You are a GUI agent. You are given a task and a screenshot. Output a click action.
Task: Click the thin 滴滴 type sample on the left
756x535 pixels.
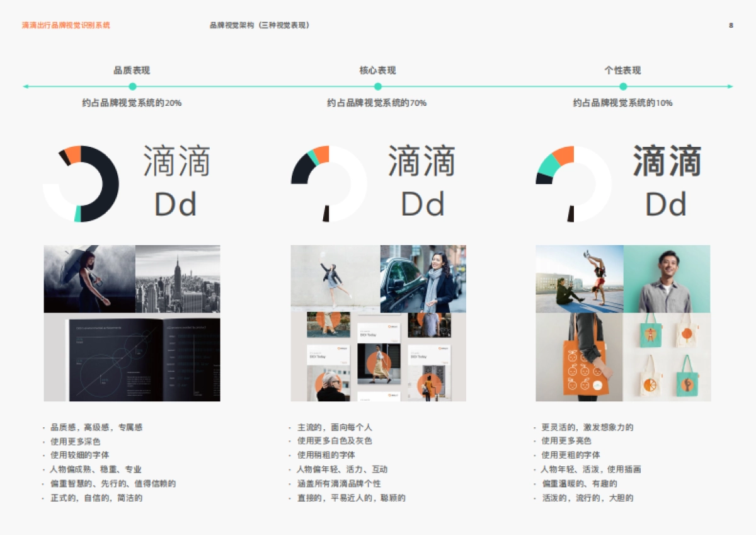(176, 161)
